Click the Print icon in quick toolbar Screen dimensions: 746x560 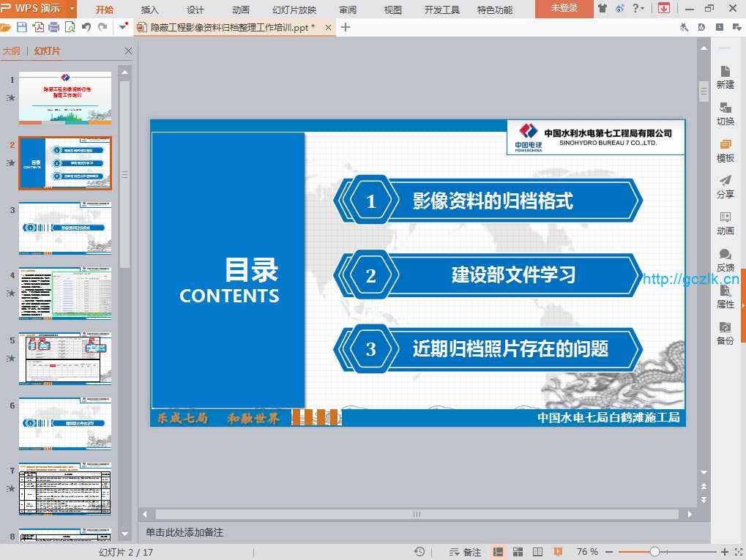[54, 27]
